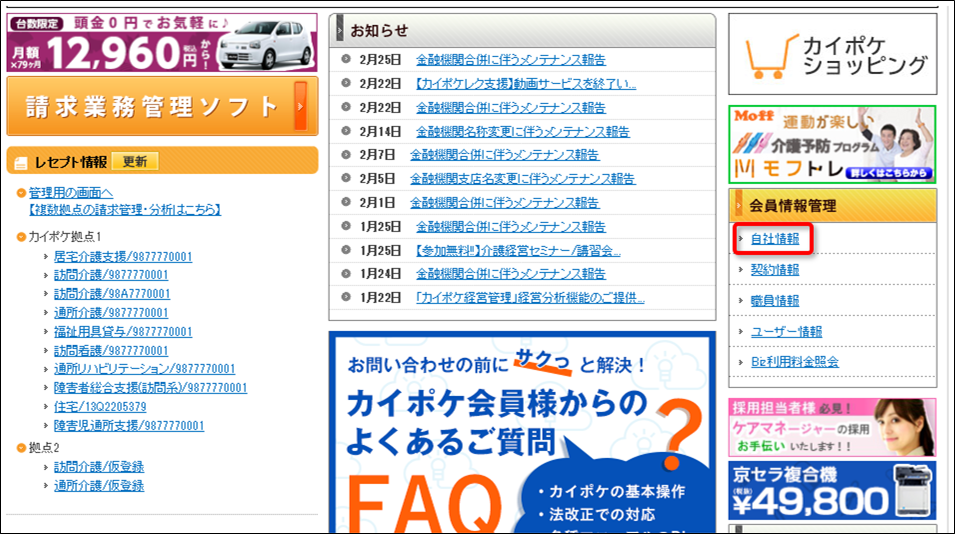Open Biz利用料金照会 link
Image resolution: width=955 pixels, height=534 pixels.
(x=795, y=362)
